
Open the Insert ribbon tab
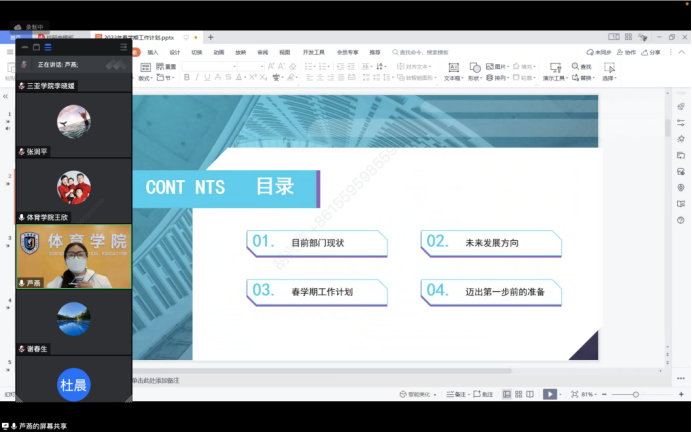[x=153, y=51]
